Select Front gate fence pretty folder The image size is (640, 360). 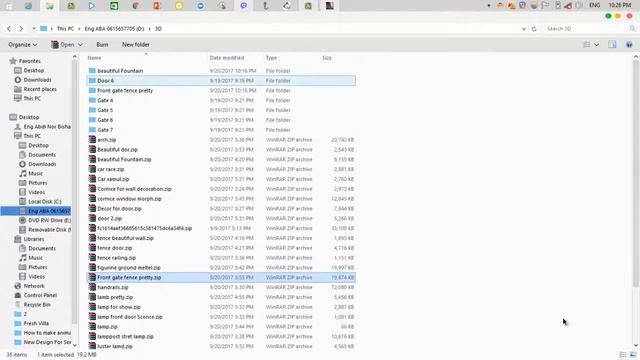[125, 90]
